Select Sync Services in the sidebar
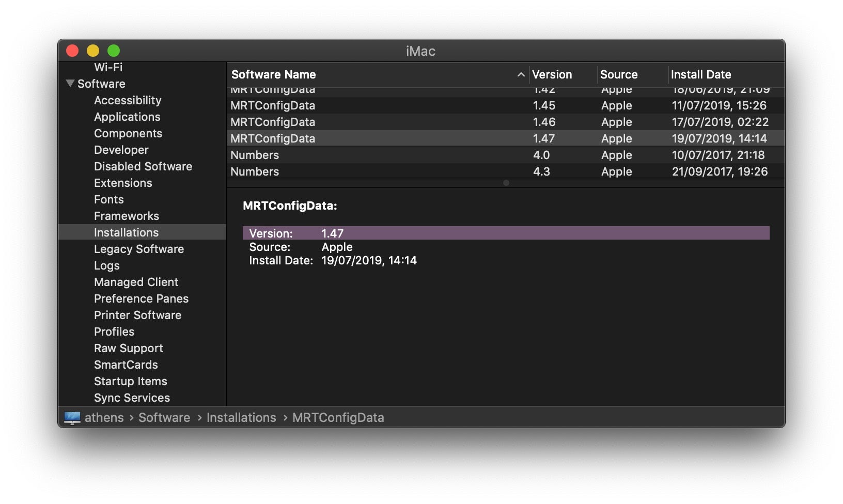 (132, 398)
